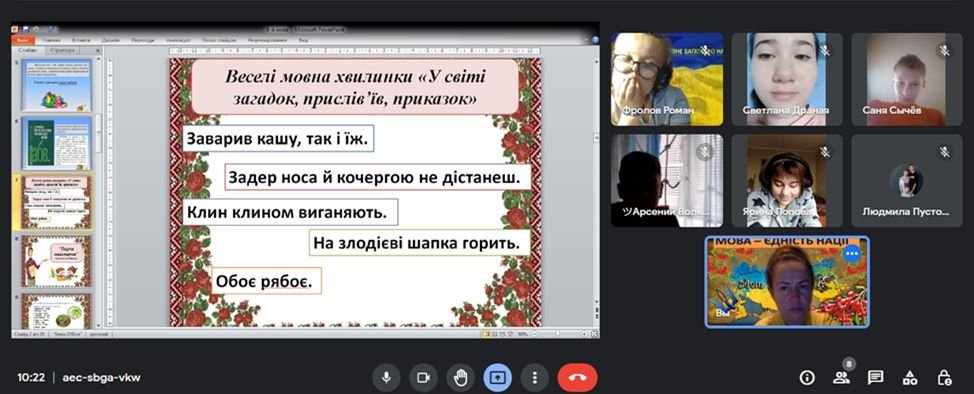Select slide 8 thumbnail with the teacher figure
The width and height of the screenshot is (974, 394).
(x=56, y=260)
